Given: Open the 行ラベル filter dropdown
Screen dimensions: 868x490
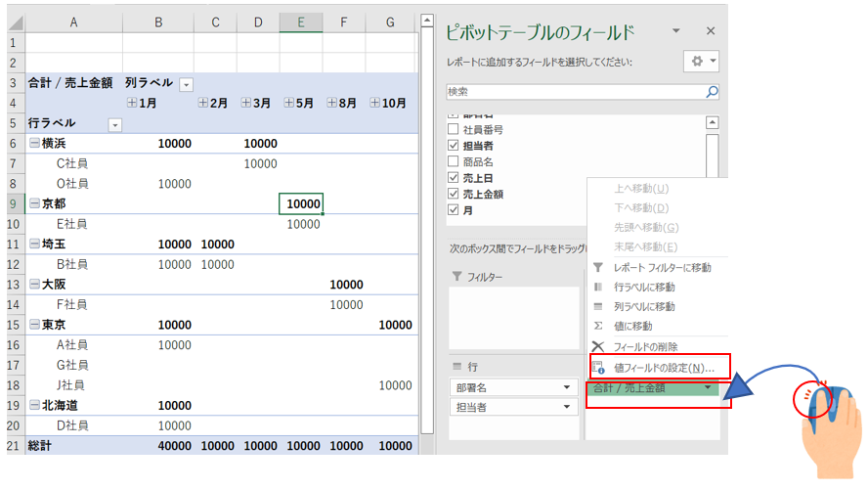Looking at the screenshot, I should [114, 125].
